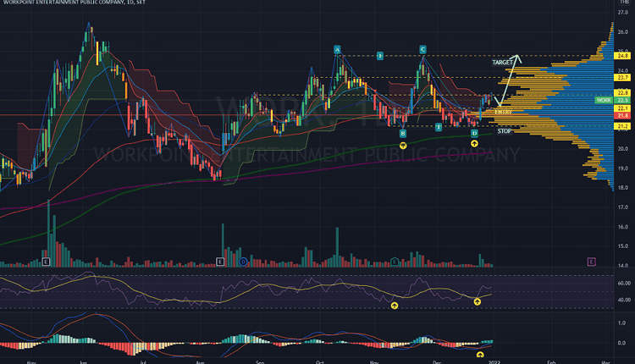The height and width of the screenshot is (364, 635).
Task: Open the earnings E marker near August
Action: point(220,262)
